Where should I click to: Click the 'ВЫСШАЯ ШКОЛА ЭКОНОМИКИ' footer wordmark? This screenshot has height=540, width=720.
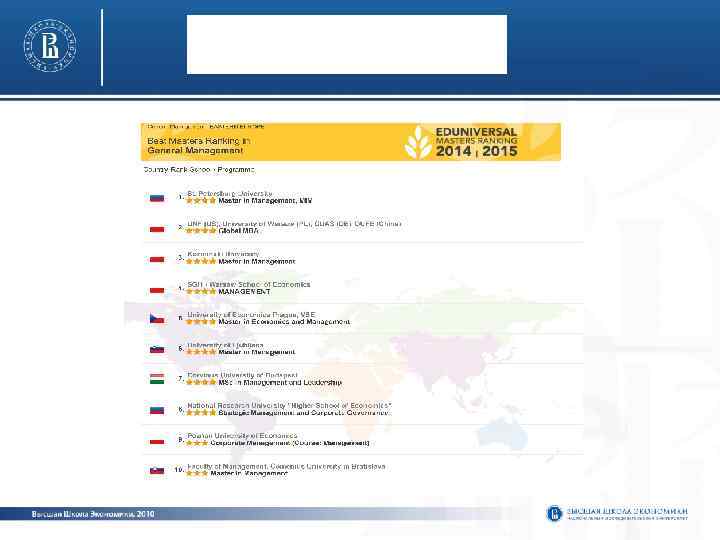click(x=627, y=511)
